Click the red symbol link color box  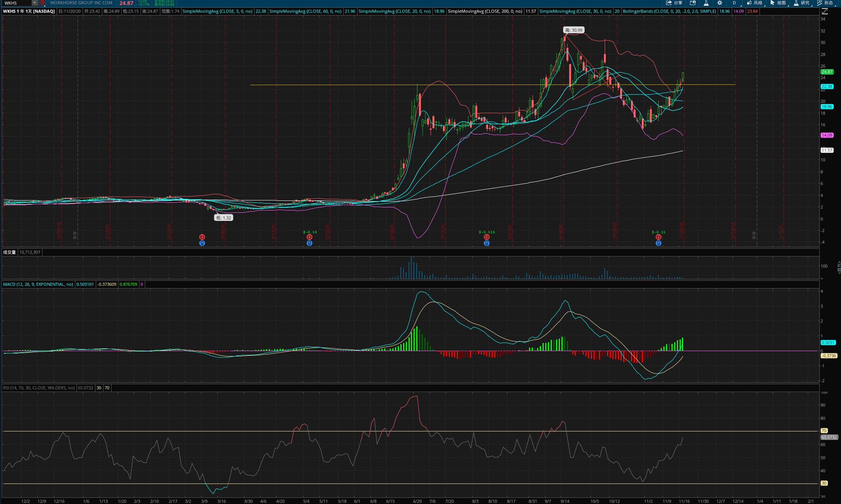[42, 3]
